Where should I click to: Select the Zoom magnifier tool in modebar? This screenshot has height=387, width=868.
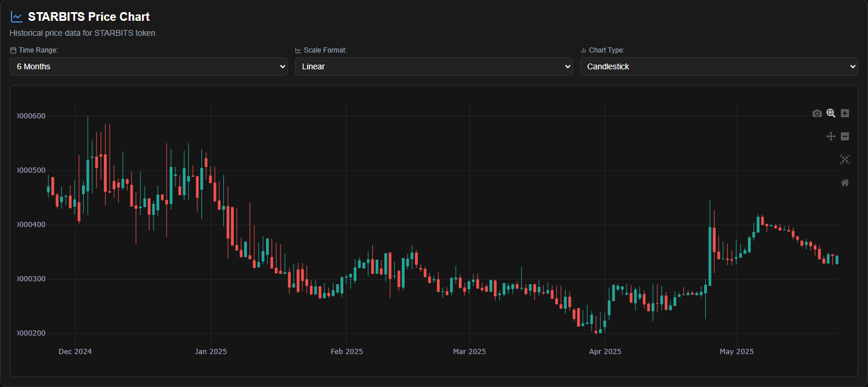[x=831, y=113]
